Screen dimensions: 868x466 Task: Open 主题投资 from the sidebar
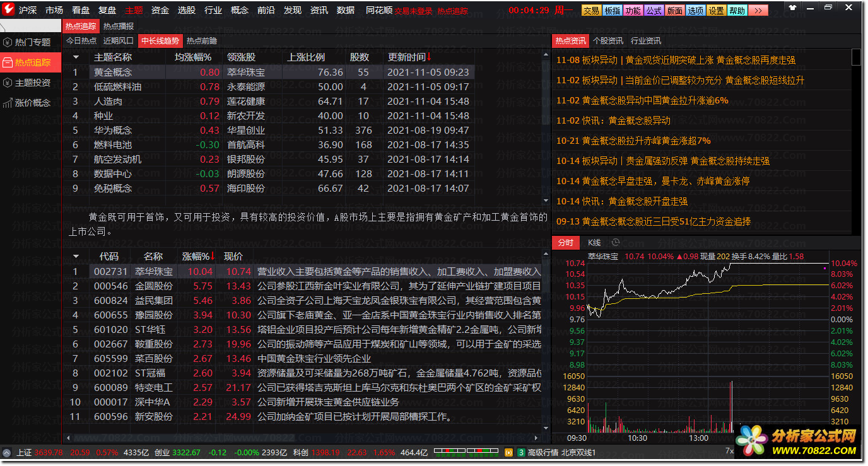click(32, 83)
